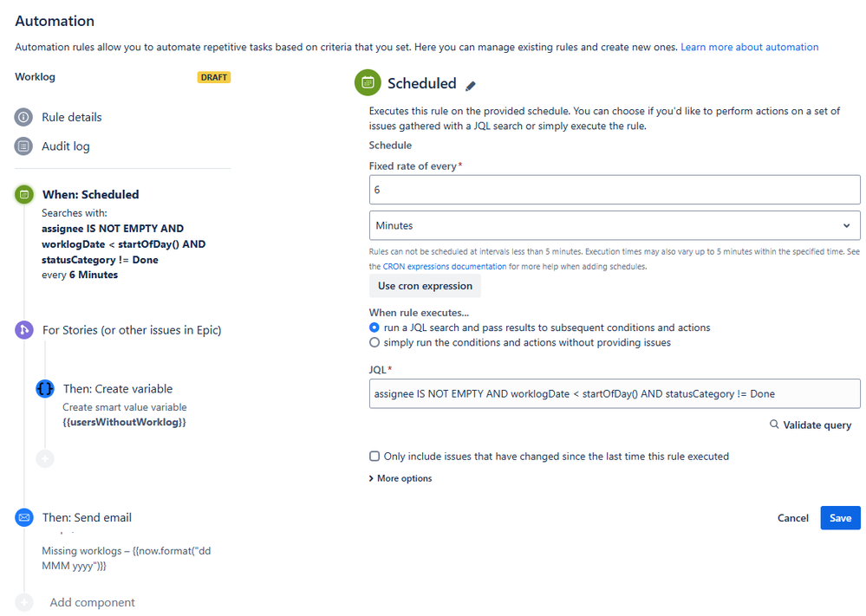This screenshot has width=866, height=616.
Task: Click the Rule details info icon
Action: (24, 117)
